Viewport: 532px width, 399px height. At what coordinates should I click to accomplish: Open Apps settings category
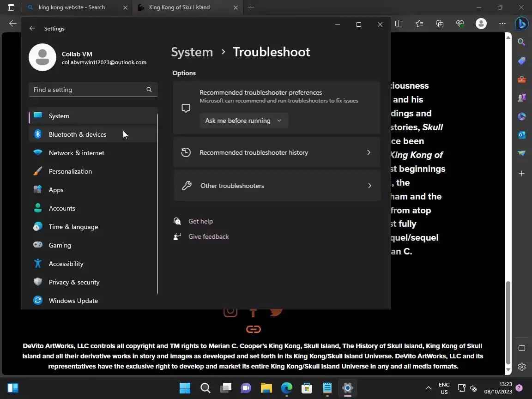coord(93,190)
